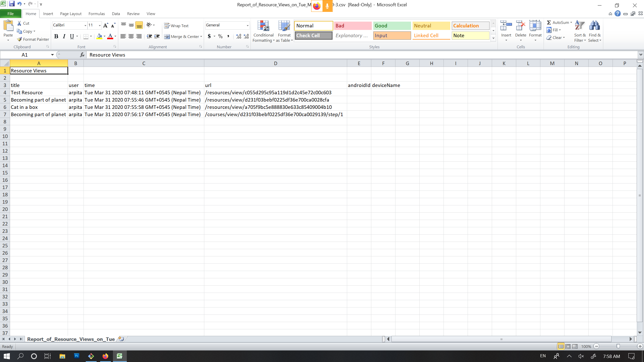Screen dimensions: 644x362
Task: Click the Format Painter brush icon
Action: click(x=20, y=39)
